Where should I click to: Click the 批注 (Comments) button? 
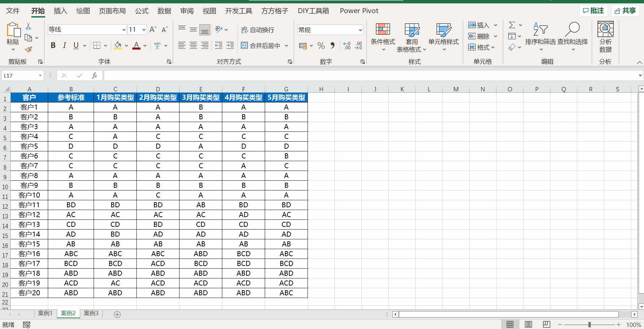point(593,11)
